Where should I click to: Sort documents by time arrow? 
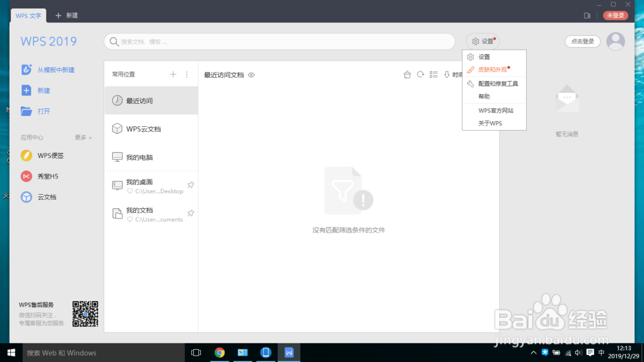click(x=447, y=74)
